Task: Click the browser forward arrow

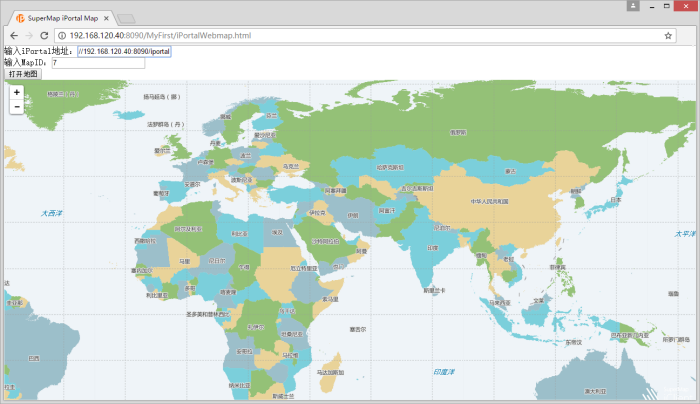Action: click(30, 35)
